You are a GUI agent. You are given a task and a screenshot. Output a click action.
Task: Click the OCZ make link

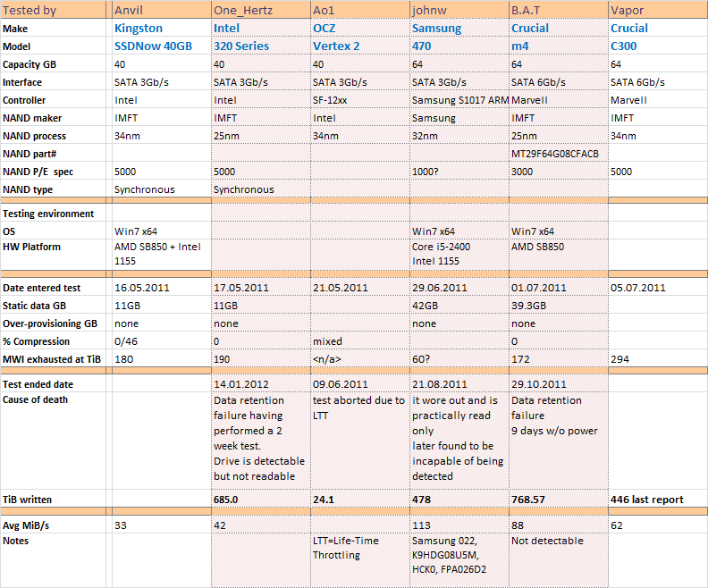[324, 28]
